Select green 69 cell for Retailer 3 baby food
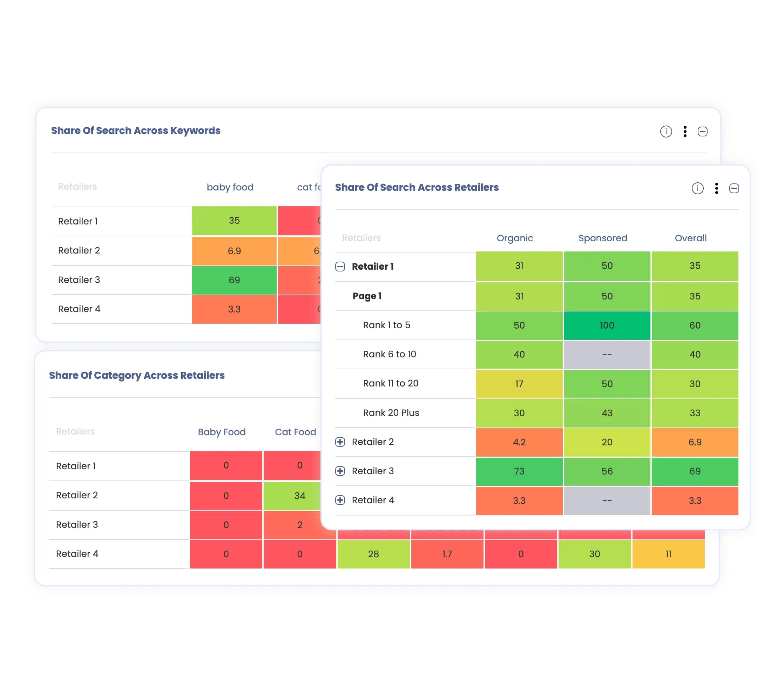This screenshot has height=693, width=784. pos(234,280)
